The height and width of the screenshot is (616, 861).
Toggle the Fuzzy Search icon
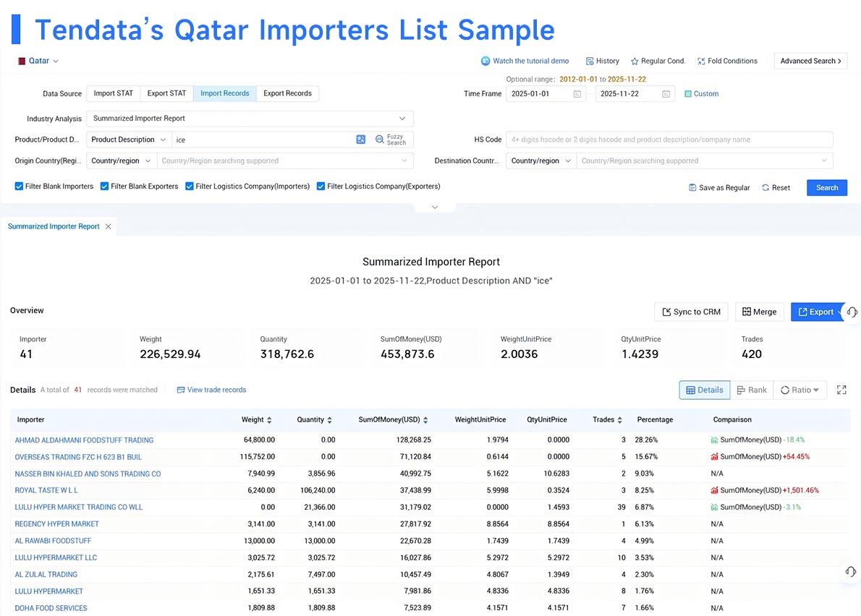[379, 140]
